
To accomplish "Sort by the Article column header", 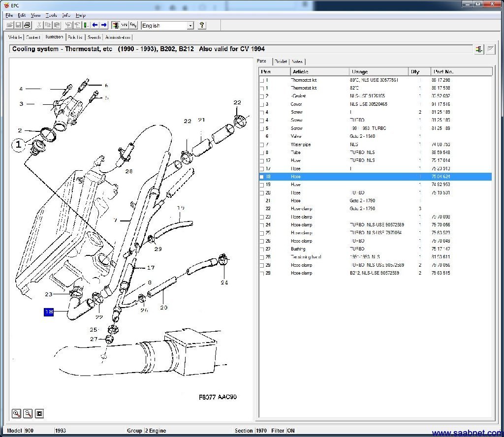I will pyautogui.click(x=320, y=72).
